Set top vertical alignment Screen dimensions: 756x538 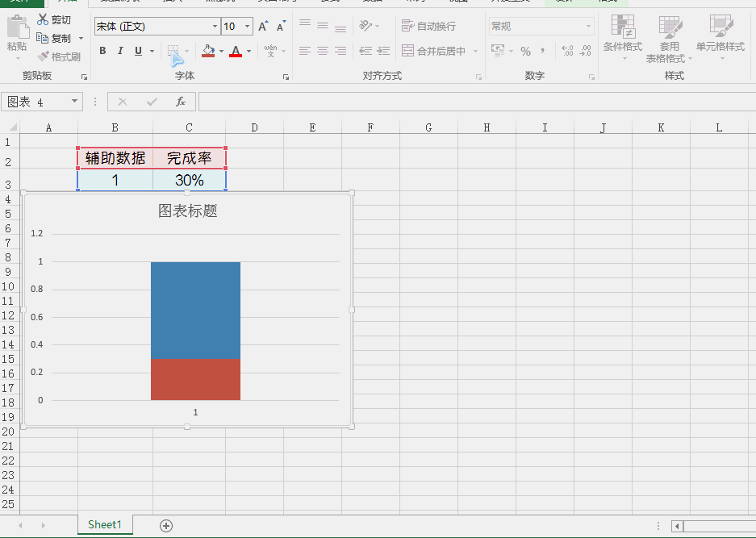point(305,24)
